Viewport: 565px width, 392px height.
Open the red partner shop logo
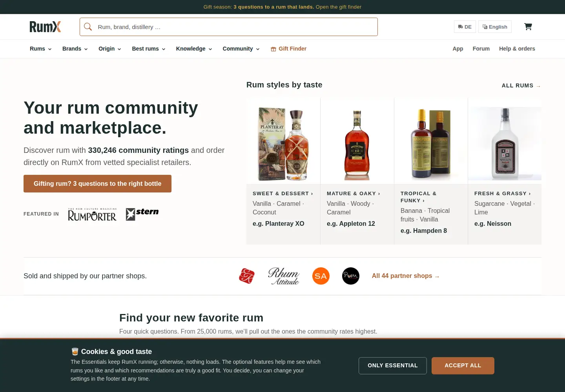click(x=247, y=276)
